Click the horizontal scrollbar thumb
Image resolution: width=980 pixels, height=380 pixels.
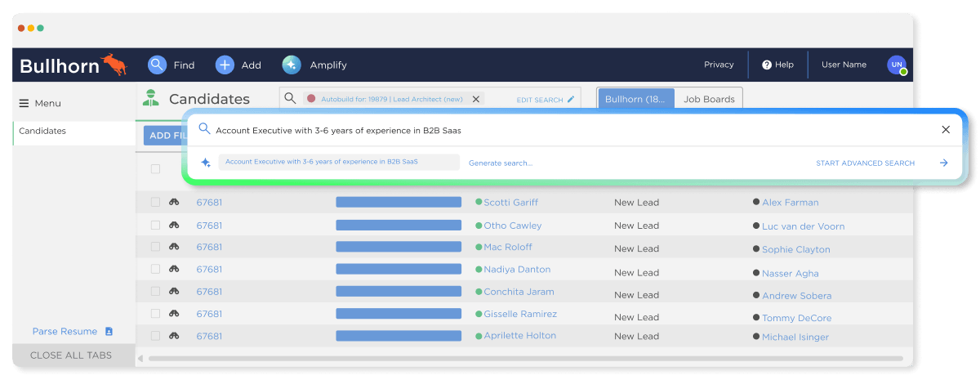coord(525,358)
